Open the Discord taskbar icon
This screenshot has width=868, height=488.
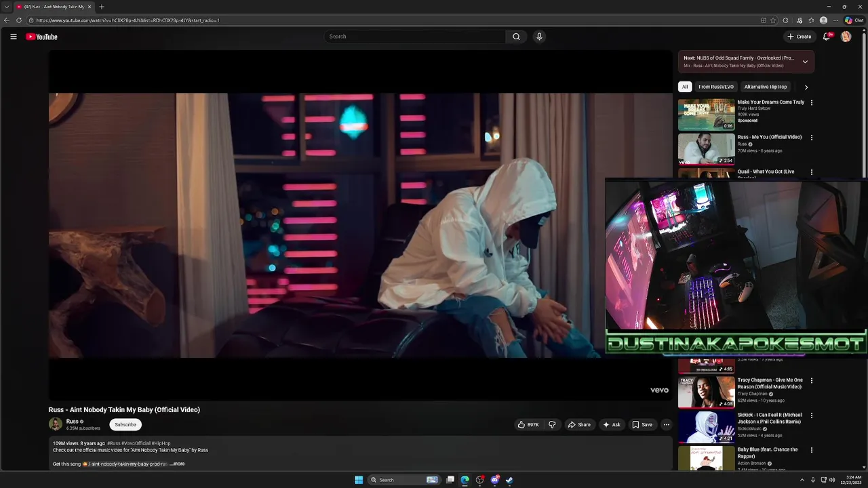[494, 480]
